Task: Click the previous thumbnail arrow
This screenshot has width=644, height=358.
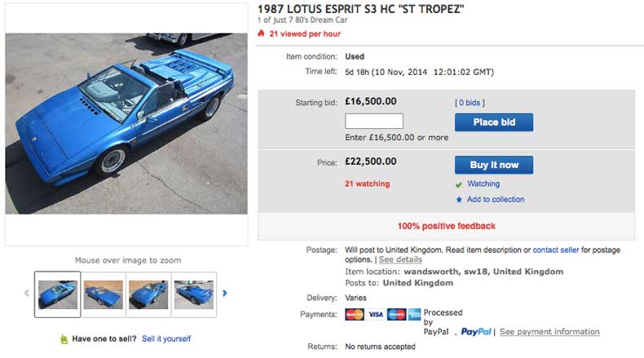Action: pos(27,294)
